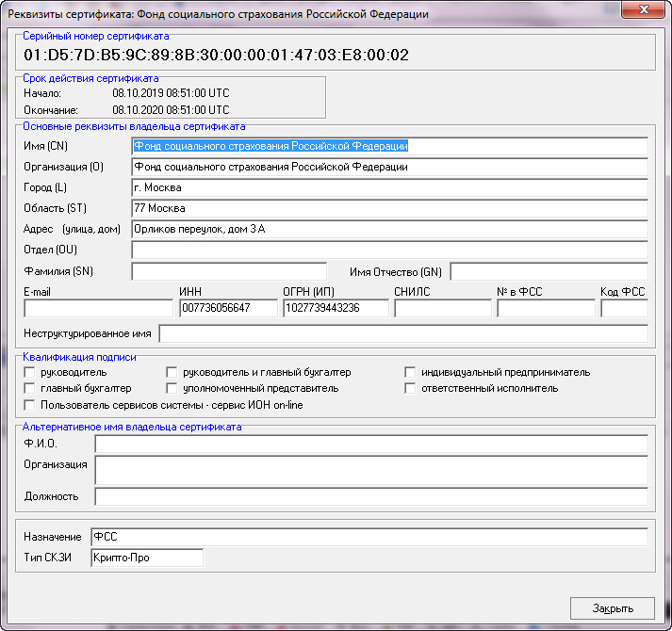Click the ОГРН (ИП) field
Image resolution: width=672 pixels, height=631 pixels.
(x=336, y=308)
